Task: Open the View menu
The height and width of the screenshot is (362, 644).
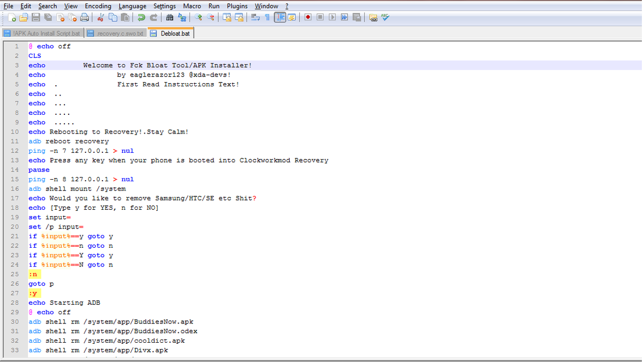Action: point(71,6)
